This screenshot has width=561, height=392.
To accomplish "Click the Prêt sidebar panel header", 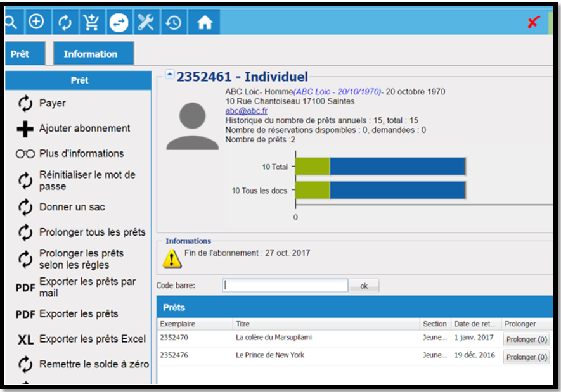I will point(79,80).
